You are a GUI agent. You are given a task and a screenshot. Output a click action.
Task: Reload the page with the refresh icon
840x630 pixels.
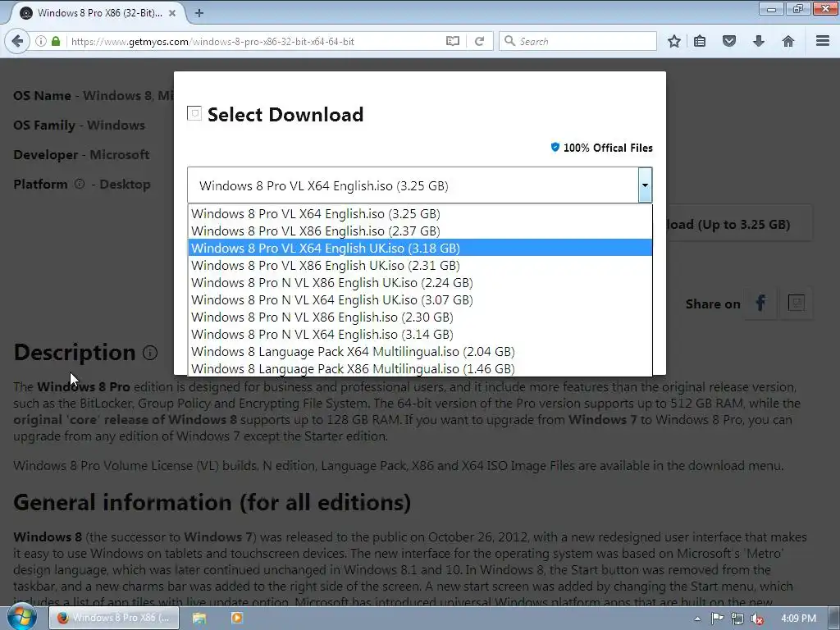point(479,41)
